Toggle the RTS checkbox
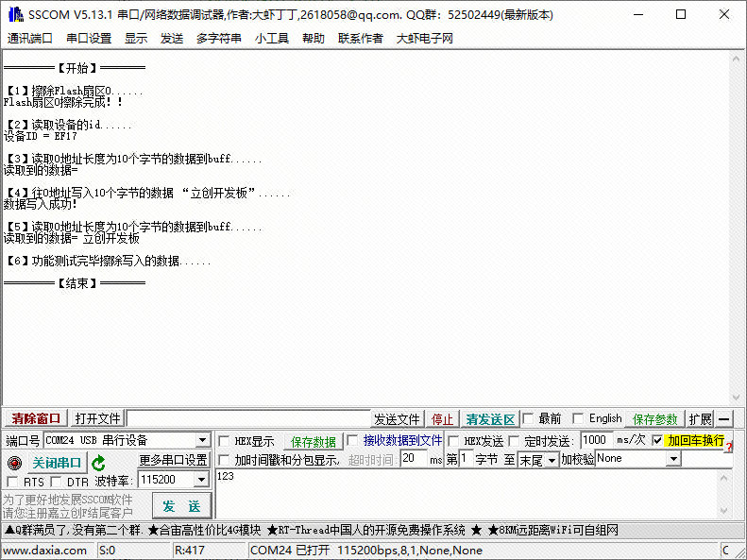 coord(12,483)
